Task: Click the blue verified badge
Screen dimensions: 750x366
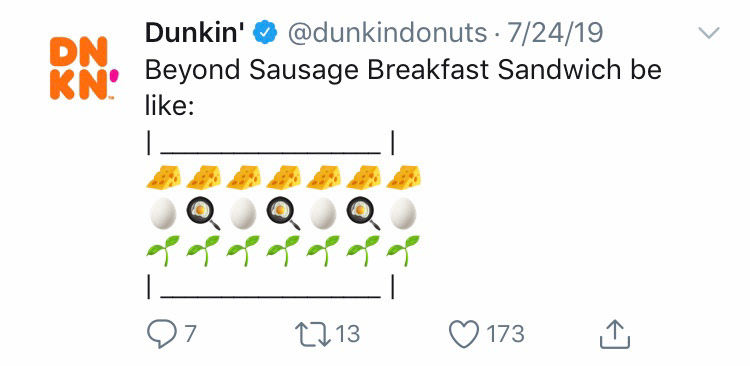Action: pos(265,33)
